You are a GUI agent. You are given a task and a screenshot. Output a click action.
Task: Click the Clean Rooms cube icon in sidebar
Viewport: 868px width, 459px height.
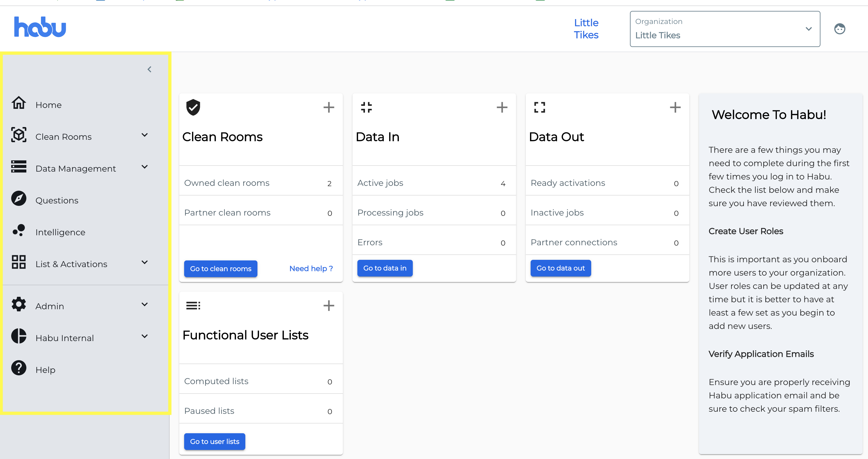pos(18,135)
